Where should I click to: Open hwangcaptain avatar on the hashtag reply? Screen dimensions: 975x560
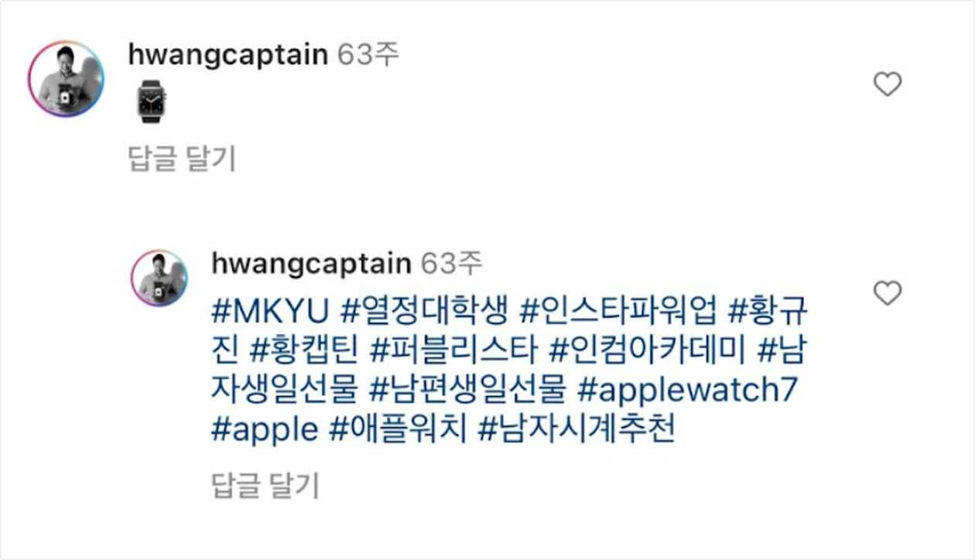click(x=159, y=278)
